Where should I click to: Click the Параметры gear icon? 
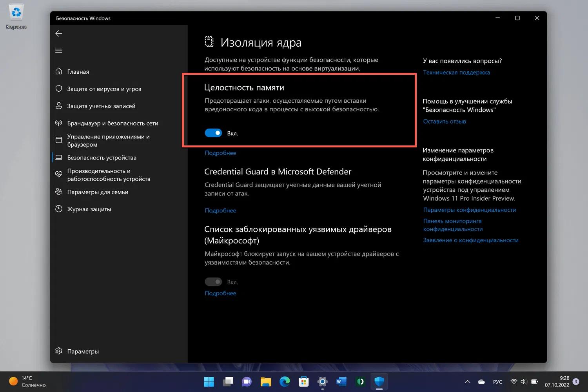point(59,351)
